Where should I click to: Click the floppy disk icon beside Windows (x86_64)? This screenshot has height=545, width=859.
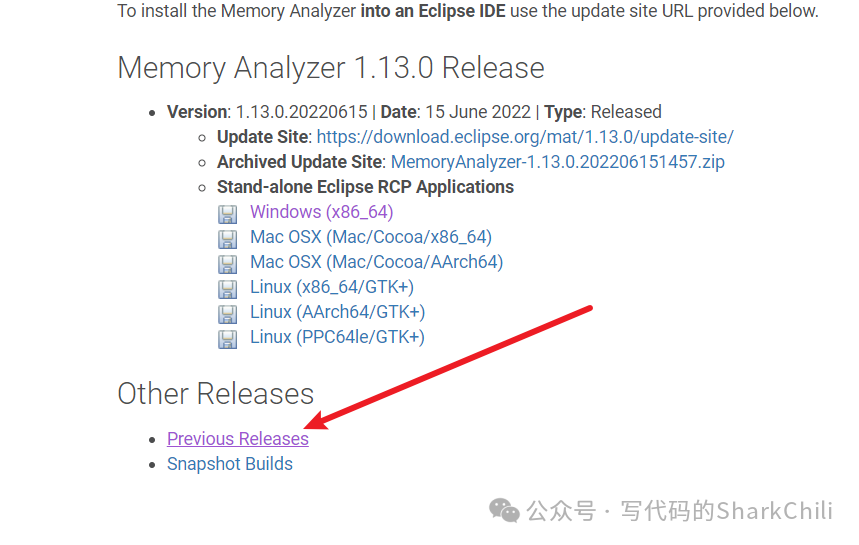[x=228, y=214]
